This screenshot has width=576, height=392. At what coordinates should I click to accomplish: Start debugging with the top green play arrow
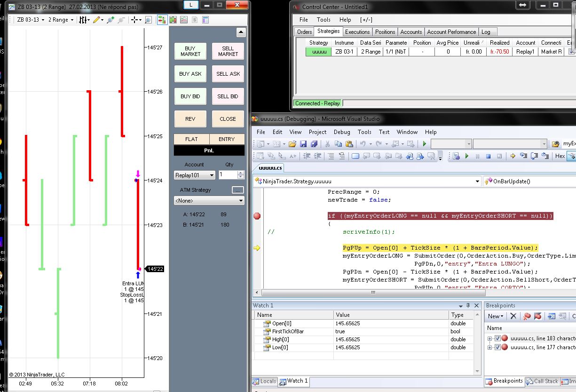pos(425,144)
